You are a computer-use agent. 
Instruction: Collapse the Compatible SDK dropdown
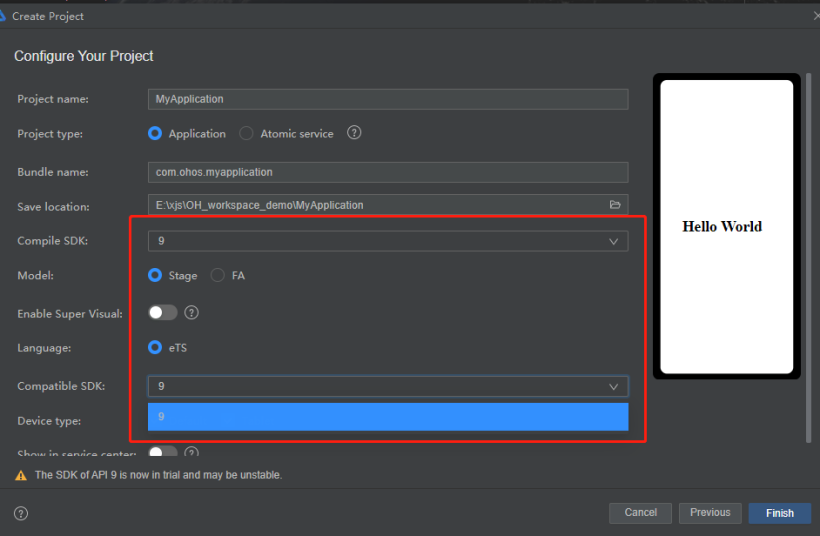(x=613, y=386)
